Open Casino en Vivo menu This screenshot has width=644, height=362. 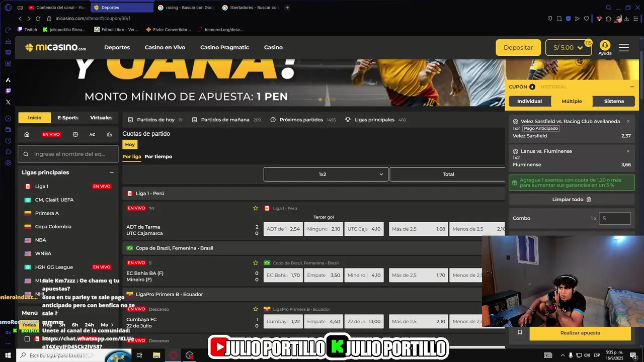pyautogui.click(x=165, y=47)
